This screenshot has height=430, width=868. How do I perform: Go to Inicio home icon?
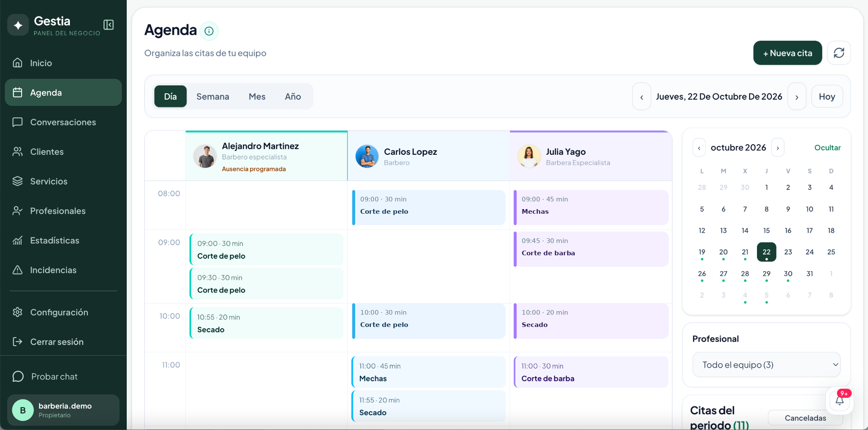pos(17,63)
